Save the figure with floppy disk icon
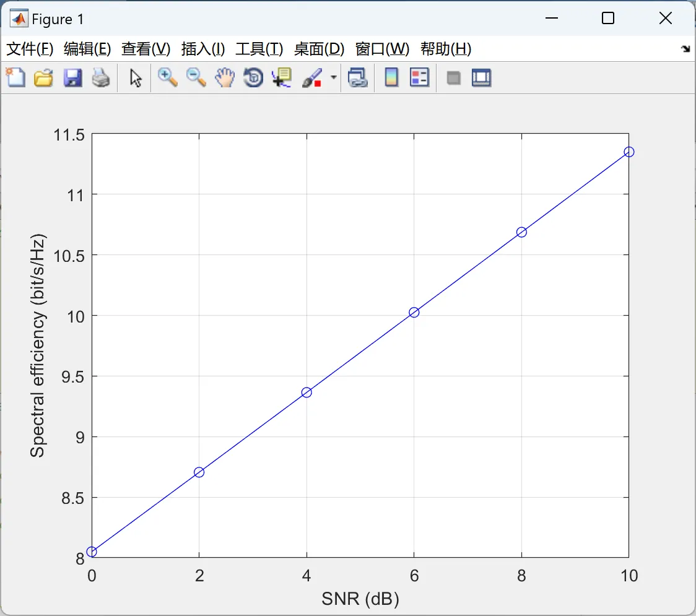The height and width of the screenshot is (616, 696). click(72, 77)
